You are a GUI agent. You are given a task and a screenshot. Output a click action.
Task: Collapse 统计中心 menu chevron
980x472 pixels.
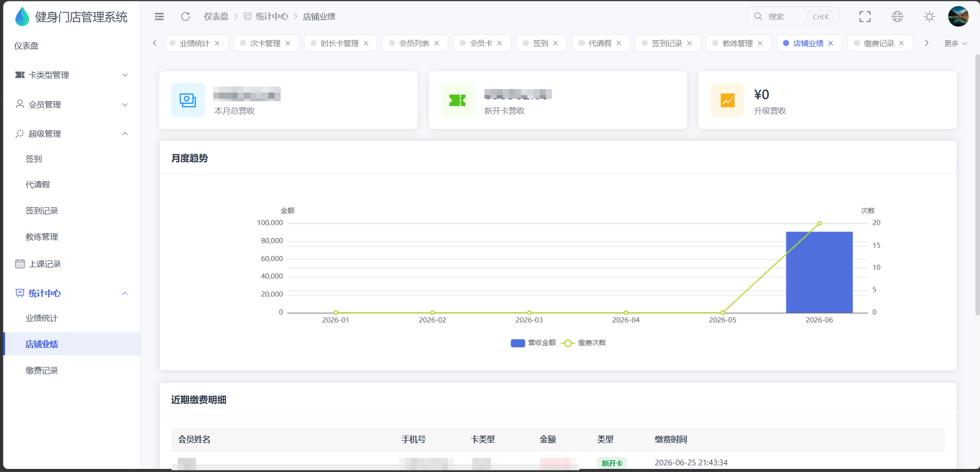125,293
